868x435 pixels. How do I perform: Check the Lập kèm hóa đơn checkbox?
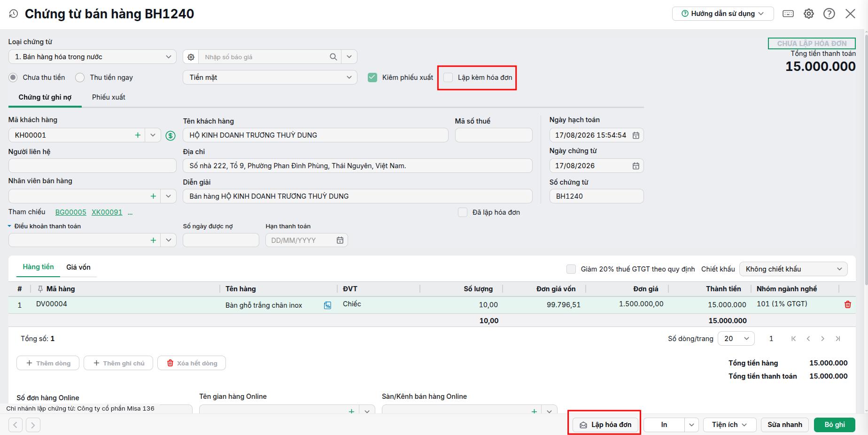click(x=449, y=78)
